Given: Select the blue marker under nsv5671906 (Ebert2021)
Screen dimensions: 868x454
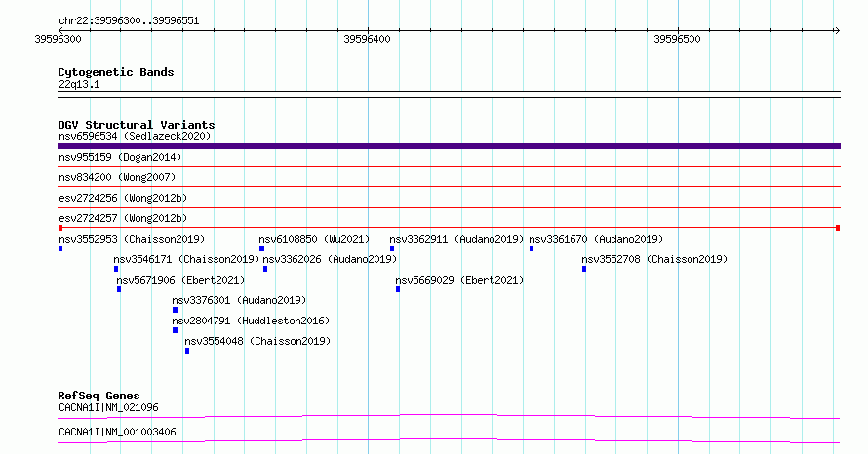Looking at the screenshot, I should [x=119, y=289].
